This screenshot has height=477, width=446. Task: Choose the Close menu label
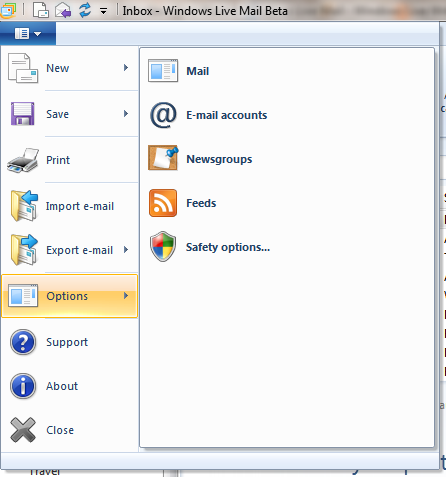(x=60, y=430)
